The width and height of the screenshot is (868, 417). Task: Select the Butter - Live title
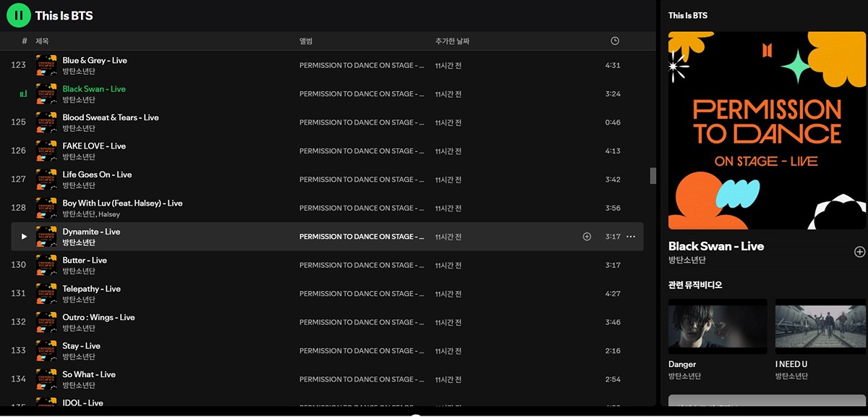coord(85,260)
